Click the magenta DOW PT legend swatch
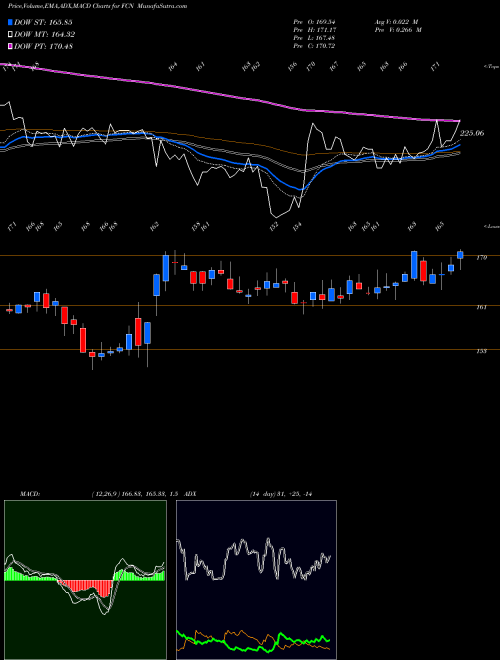Viewport: 500px width, 660px height. click(x=10, y=46)
